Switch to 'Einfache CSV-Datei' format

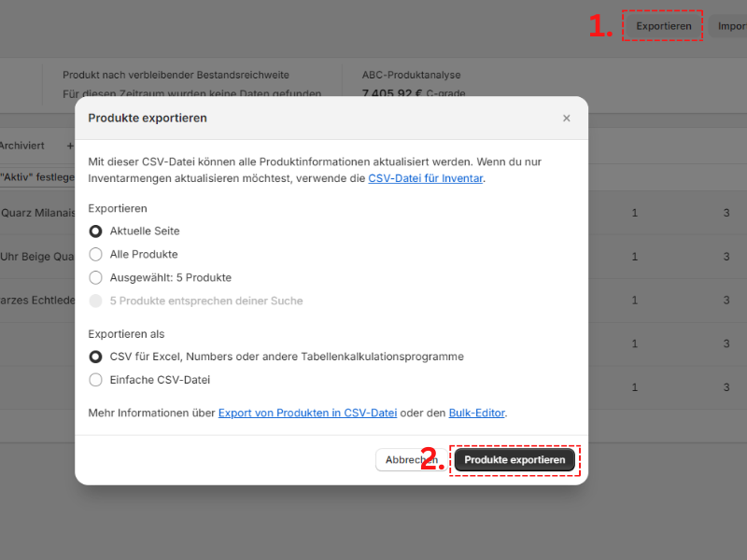(x=96, y=380)
